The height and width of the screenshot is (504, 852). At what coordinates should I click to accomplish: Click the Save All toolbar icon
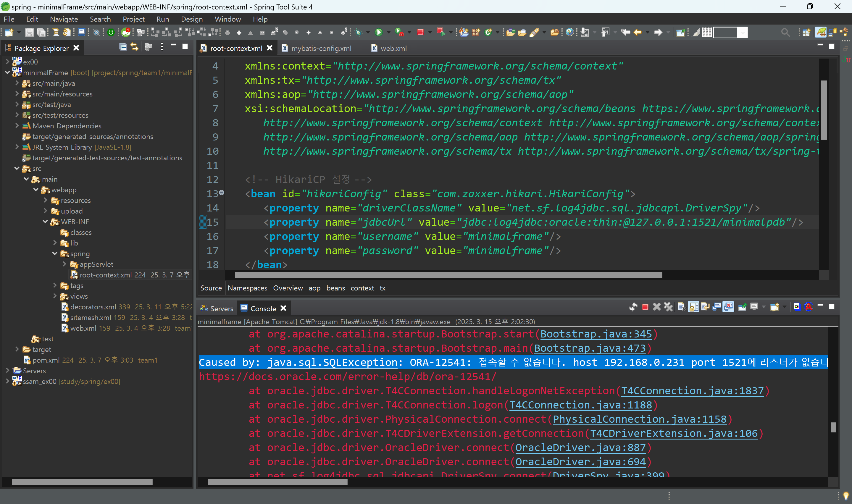(x=41, y=32)
